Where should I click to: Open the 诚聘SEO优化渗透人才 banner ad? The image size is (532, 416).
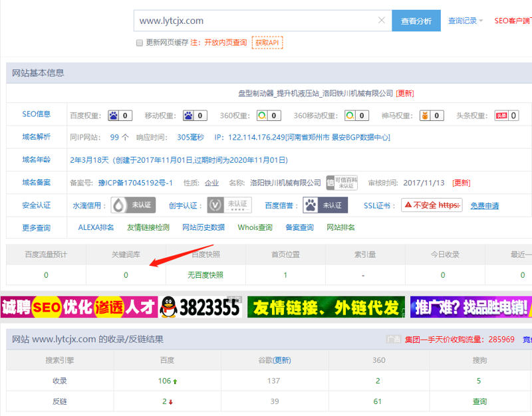coord(79,307)
